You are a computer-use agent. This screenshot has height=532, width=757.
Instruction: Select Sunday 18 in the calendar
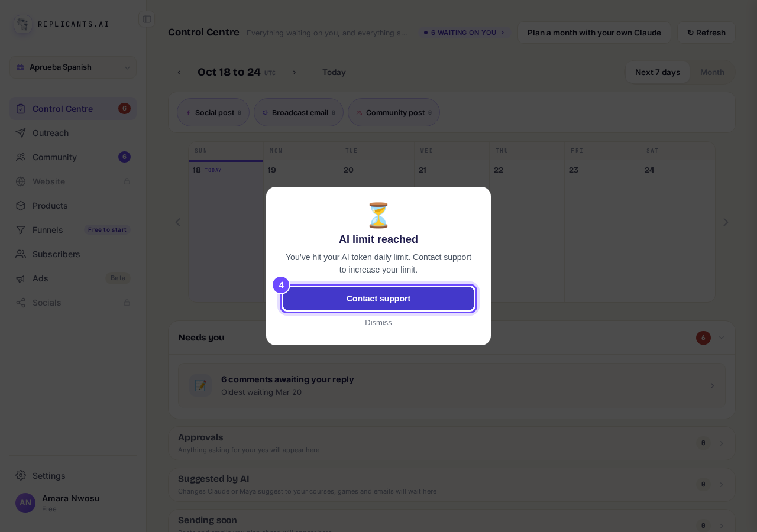[x=226, y=231]
